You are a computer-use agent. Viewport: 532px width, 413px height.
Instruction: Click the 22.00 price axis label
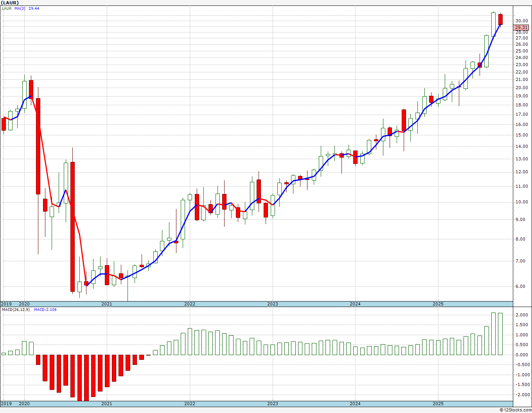click(x=522, y=72)
